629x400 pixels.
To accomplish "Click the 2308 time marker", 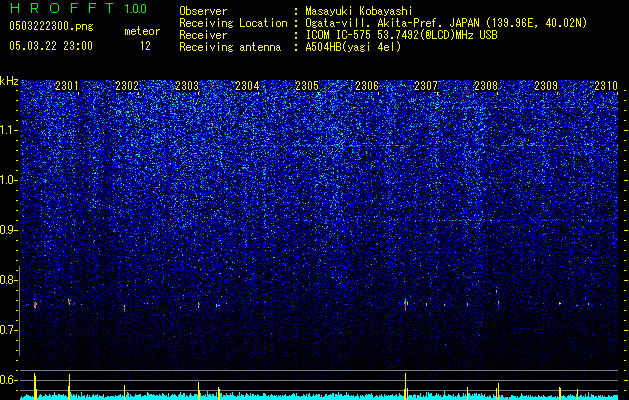I will tap(486, 86).
